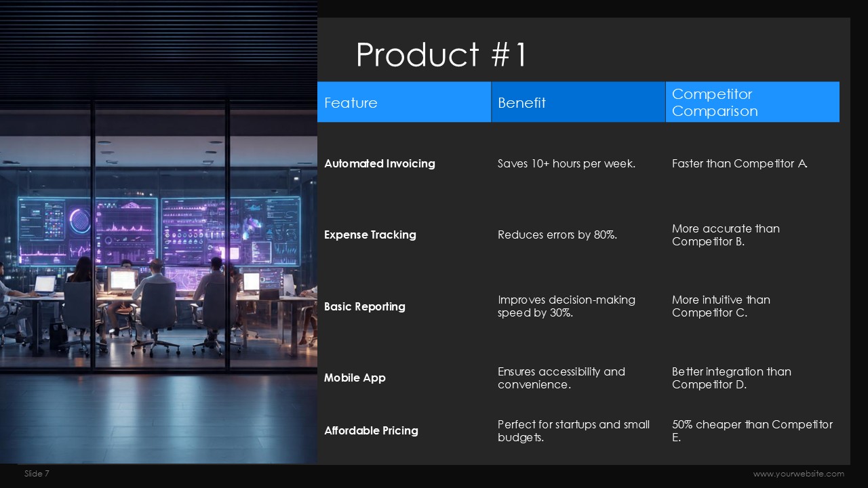Image resolution: width=868 pixels, height=488 pixels.
Task: Select 'Ensures accessibility and convenience' cell
Action: tap(561, 378)
